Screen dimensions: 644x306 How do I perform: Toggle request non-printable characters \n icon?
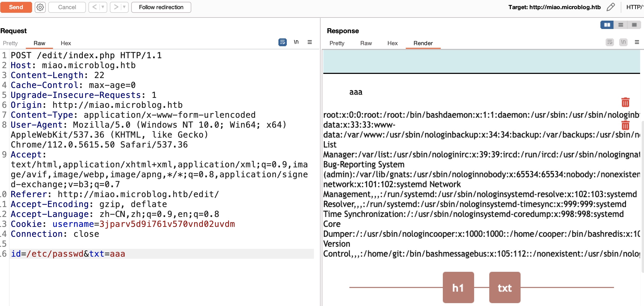click(296, 42)
